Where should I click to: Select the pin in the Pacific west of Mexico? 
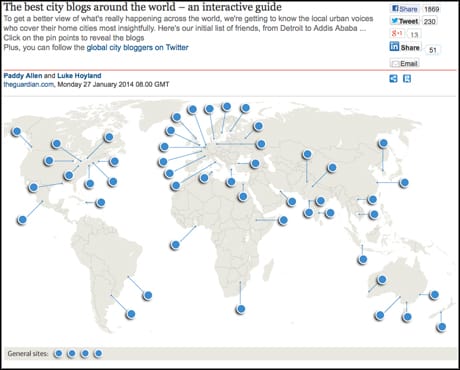point(22,220)
